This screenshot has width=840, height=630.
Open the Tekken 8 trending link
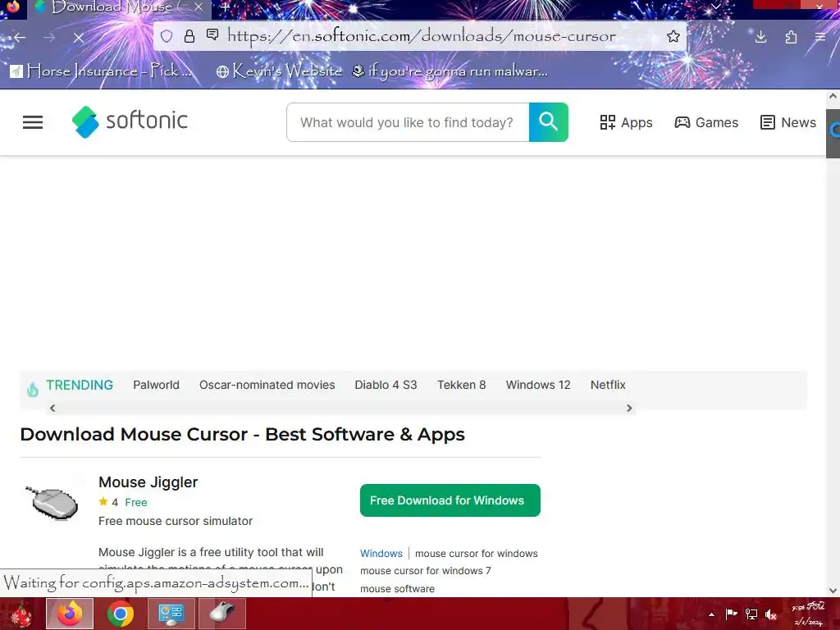point(461,385)
